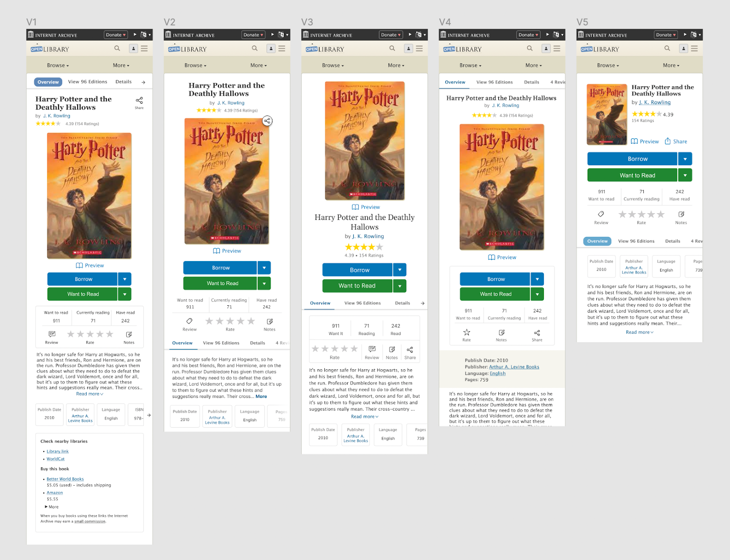This screenshot has width=730, height=560.
Task: Click the search icon in the V4 header
Action: [x=530, y=48]
